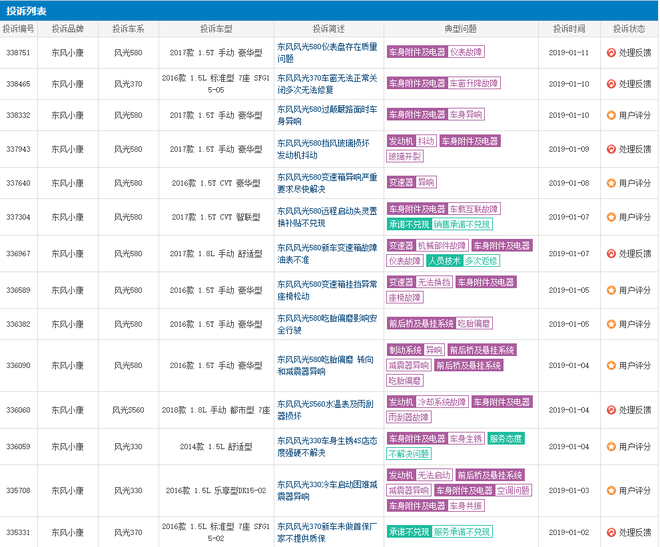The image size is (660, 547).
Task: Open complaint 东风风光580过颠簸路面时车身异响
Action: click(327, 115)
